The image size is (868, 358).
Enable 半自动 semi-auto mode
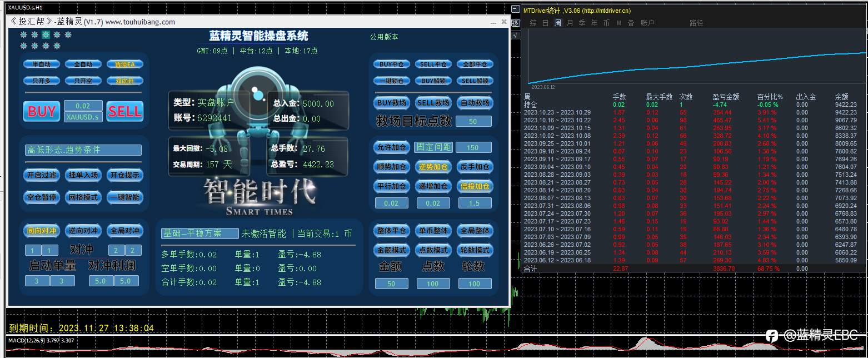(42, 64)
